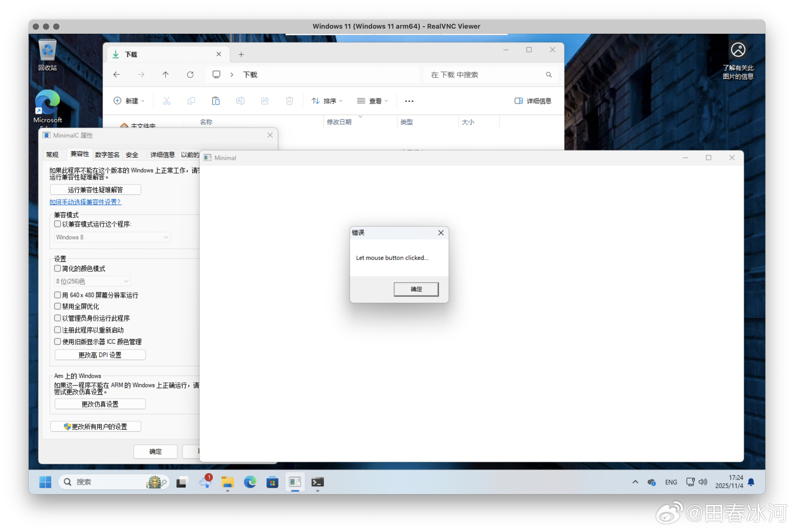Click the search magnifier in Downloads search

click(x=548, y=75)
